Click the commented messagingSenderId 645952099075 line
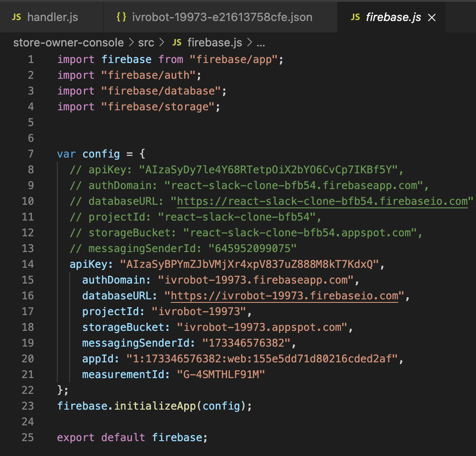476x456 pixels. click(x=183, y=249)
